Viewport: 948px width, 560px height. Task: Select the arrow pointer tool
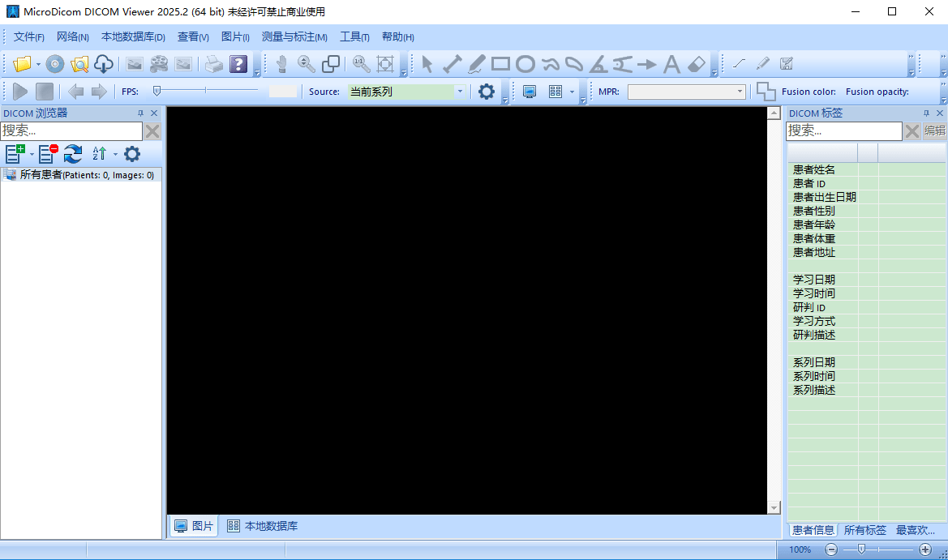pyautogui.click(x=427, y=64)
